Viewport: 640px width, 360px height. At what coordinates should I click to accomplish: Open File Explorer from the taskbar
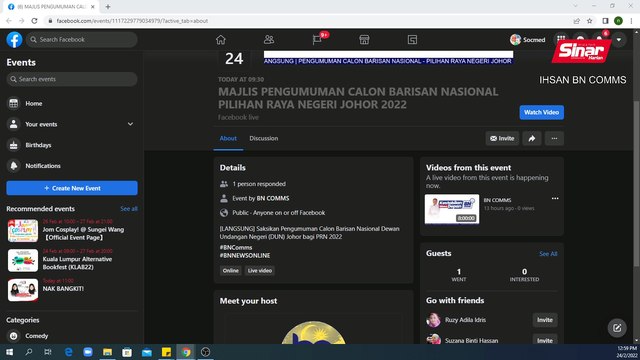coord(107,352)
